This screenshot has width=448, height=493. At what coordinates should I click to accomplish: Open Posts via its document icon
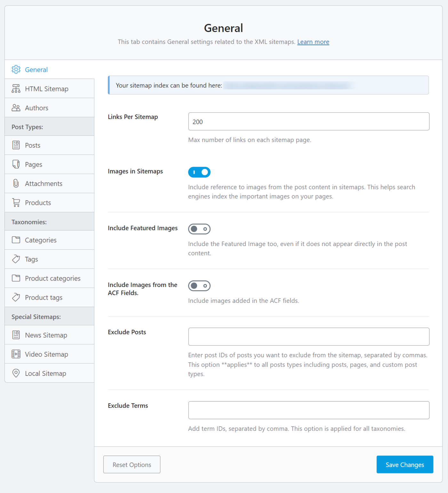point(16,145)
